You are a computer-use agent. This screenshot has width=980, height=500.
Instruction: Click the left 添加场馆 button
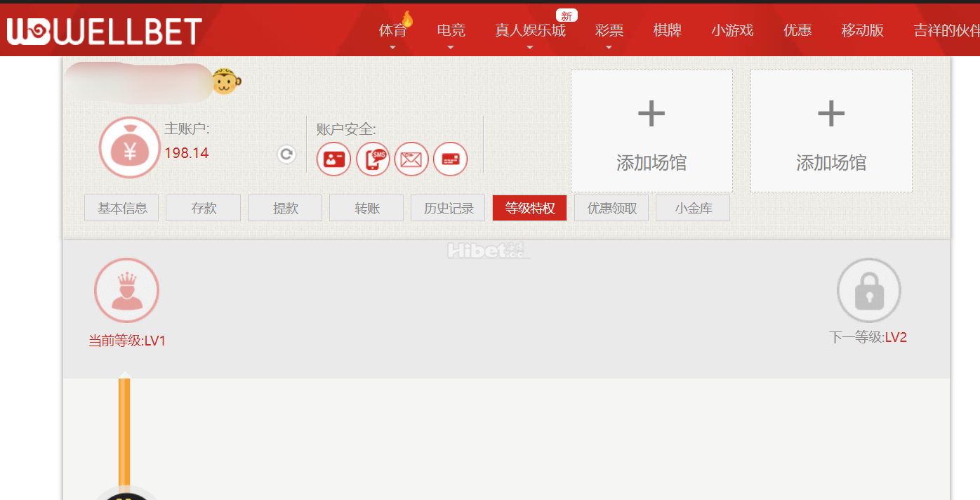tap(651, 131)
